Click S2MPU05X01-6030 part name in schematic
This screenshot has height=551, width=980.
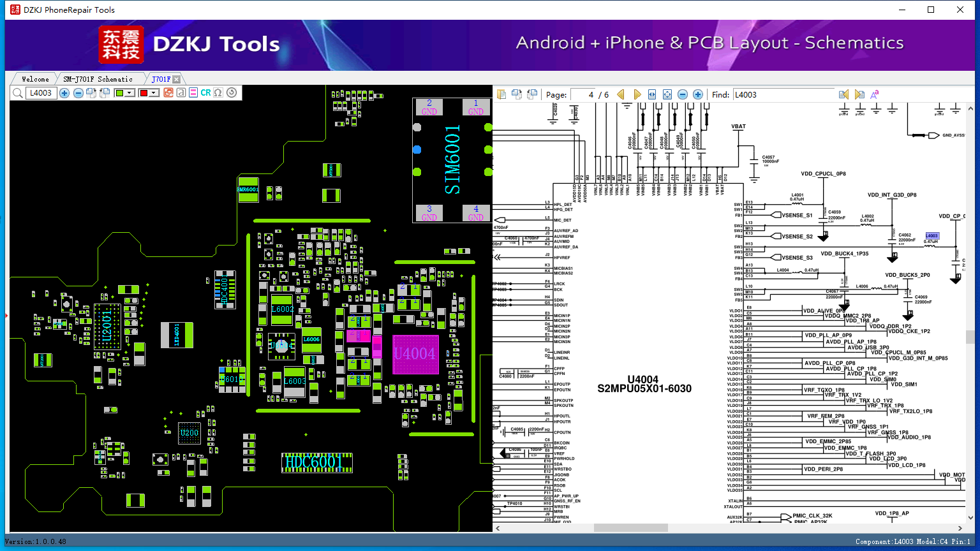(644, 388)
